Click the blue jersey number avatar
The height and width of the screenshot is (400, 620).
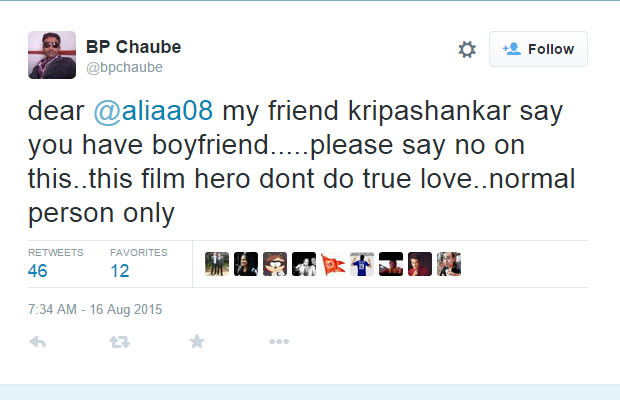click(362, 263)
